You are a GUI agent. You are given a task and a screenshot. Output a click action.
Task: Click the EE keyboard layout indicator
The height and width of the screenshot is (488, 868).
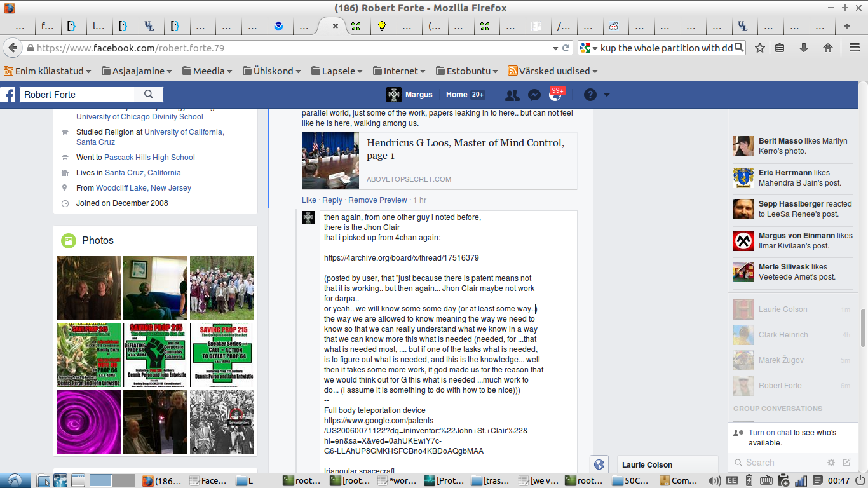click(x=732, y=481)
